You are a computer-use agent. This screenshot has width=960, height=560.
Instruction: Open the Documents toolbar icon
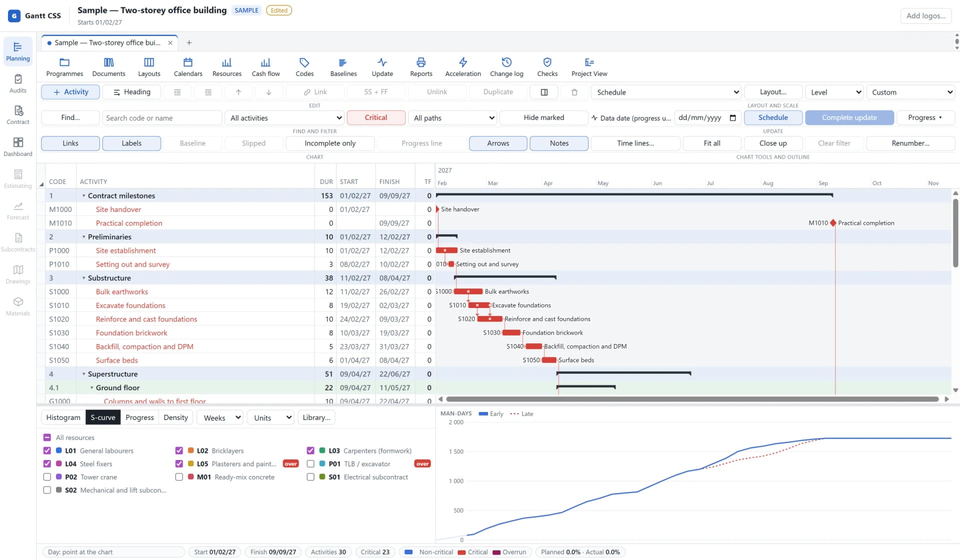click(x=108, y=67)
